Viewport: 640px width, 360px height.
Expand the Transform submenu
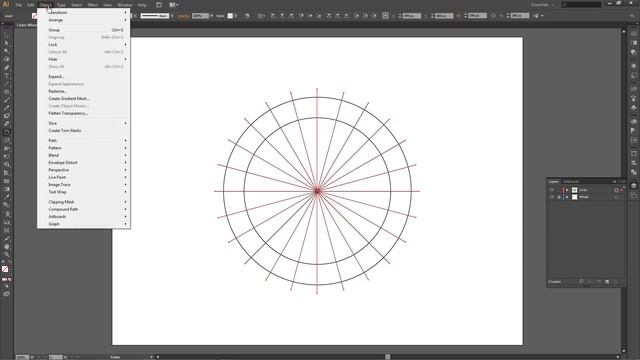tap(84, 13)
